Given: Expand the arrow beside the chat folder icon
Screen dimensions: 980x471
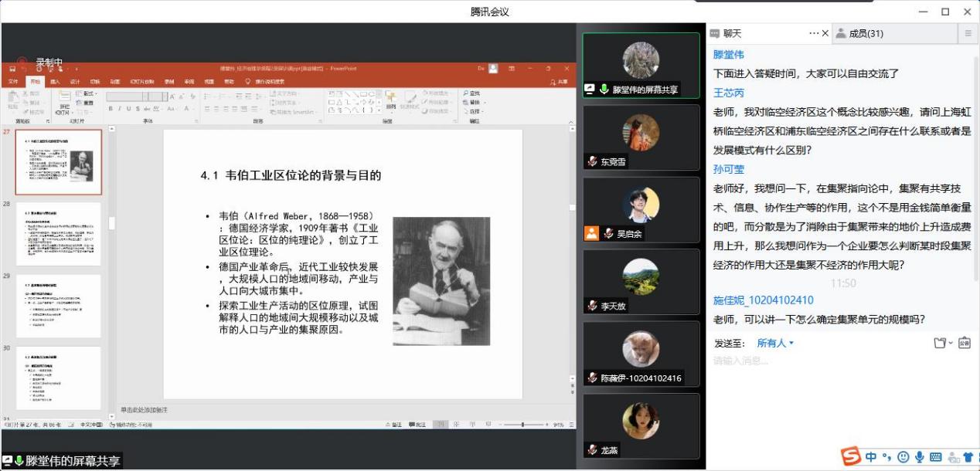Looking at the screenshot, I should (x=951, y=343).
